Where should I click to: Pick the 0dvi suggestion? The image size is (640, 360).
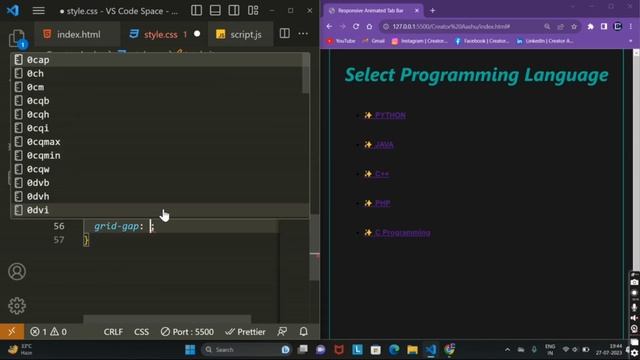click(x=160, y=210)
